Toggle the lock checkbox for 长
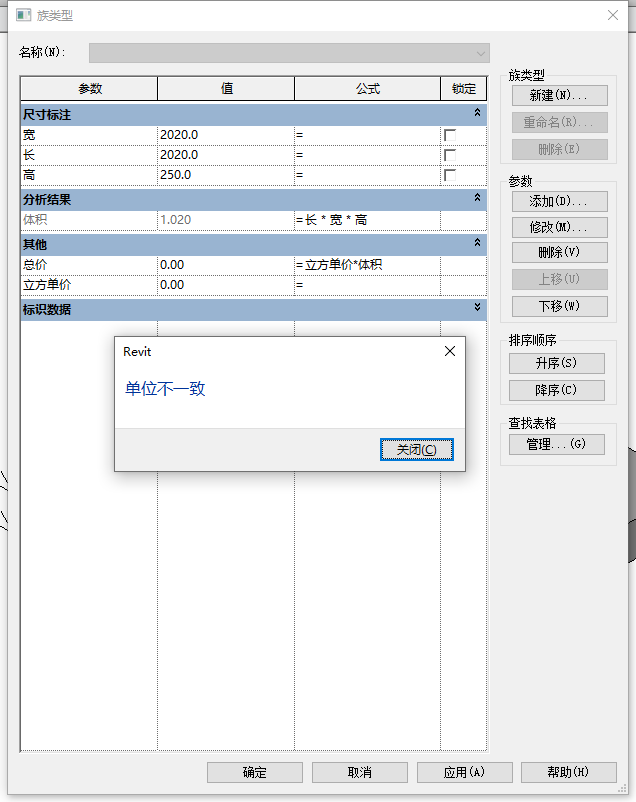Image resolution: width=636 pixels, height=802 pixels. 450,155
